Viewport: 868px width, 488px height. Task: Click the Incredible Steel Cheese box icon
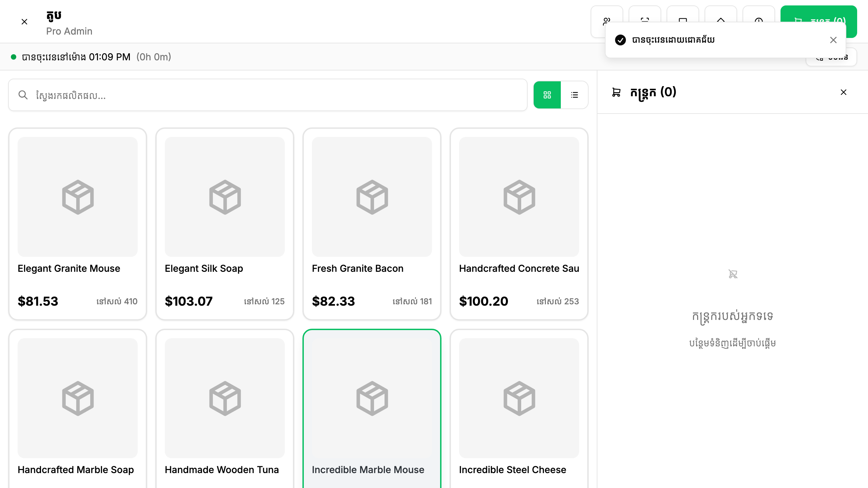(x=519, y=398)
